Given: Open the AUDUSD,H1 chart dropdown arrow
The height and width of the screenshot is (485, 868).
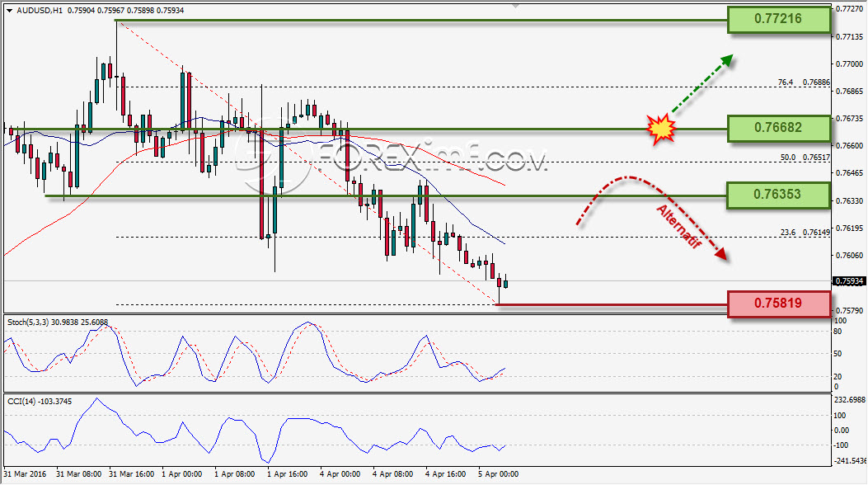Looking at the screenshot, I should pyautogui.click(x=9, y=11).
